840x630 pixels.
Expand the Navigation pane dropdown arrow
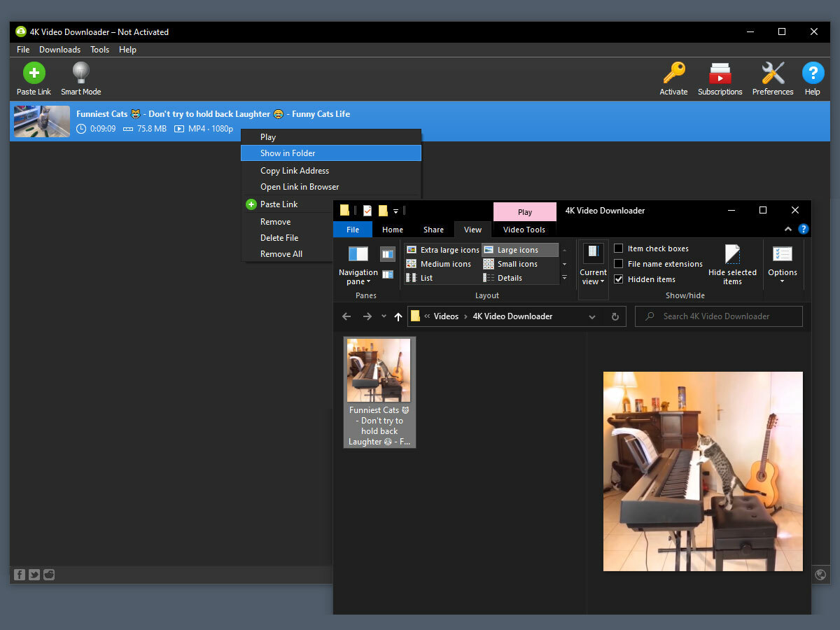click(368, 282)
